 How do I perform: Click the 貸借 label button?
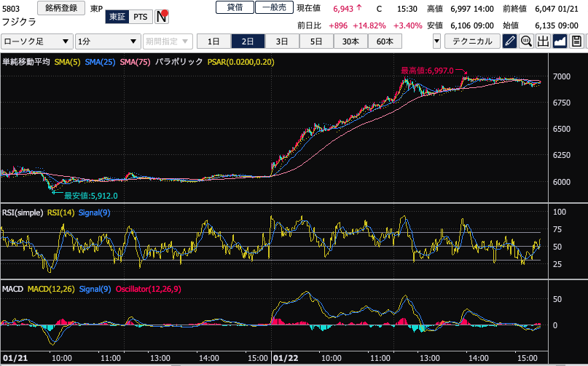click(x=235, y=7)
